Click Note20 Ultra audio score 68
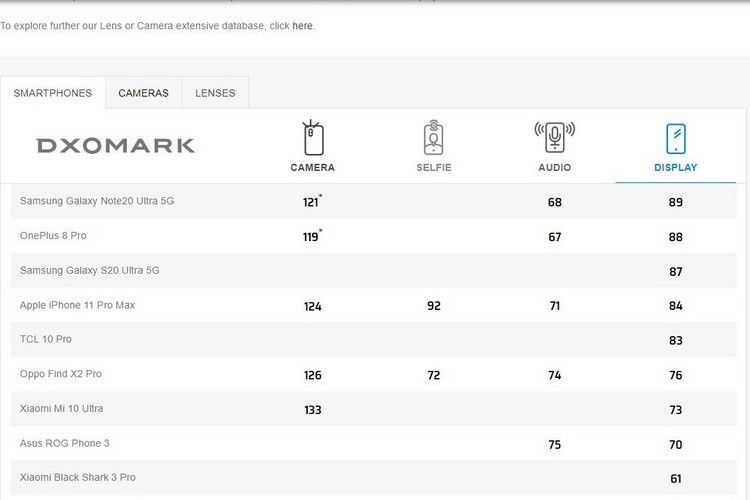The height and width of the screenshot is (500, 750). point(555,202)
